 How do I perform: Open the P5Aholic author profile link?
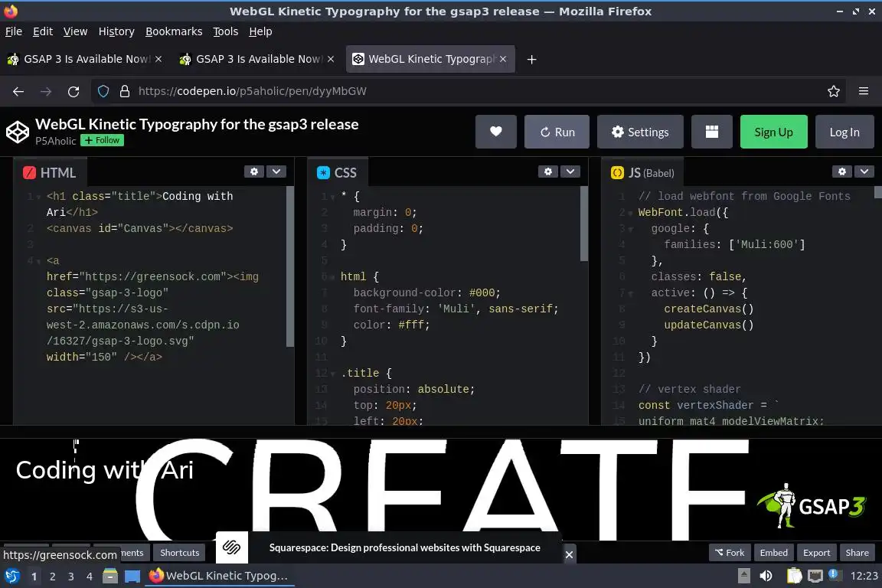pos(55,141)
